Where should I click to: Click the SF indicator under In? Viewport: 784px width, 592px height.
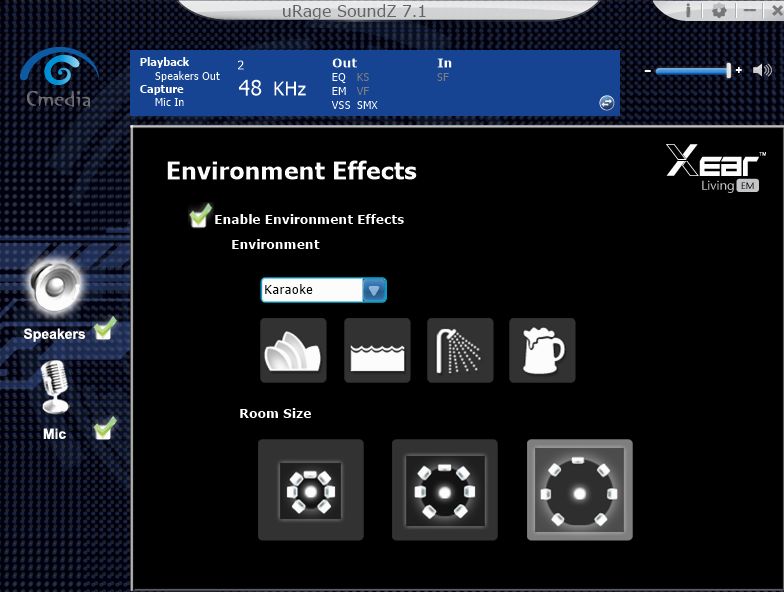click(x=442, y=77)
